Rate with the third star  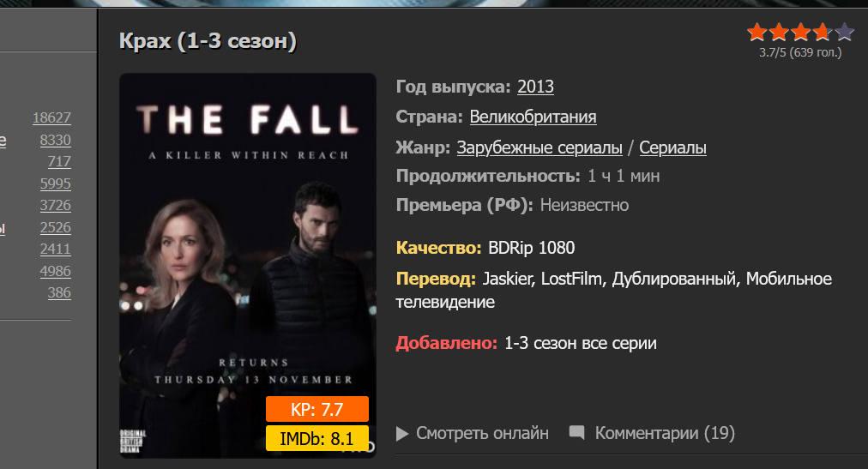click(x=800, y=32)
